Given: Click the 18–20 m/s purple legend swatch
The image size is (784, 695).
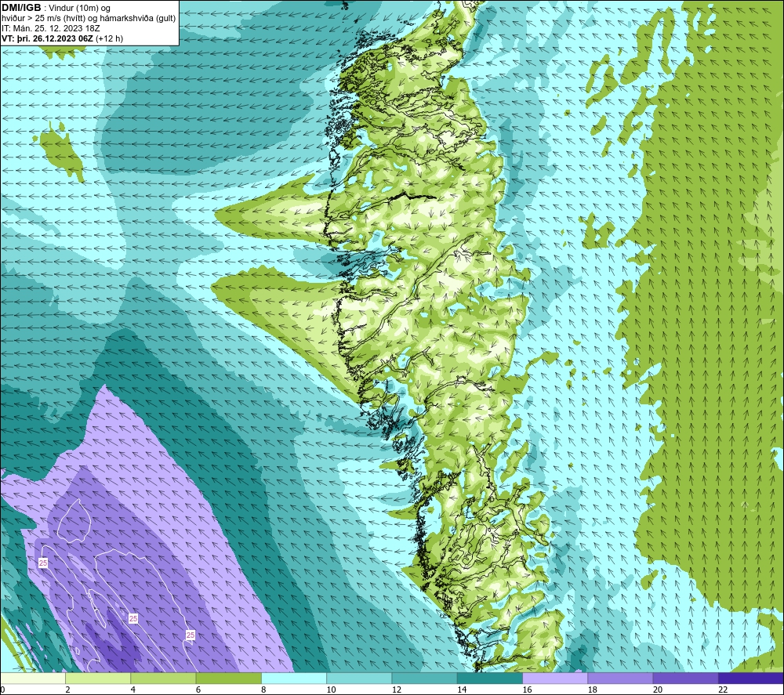Looking at the screenshot, I should point(620,678).
